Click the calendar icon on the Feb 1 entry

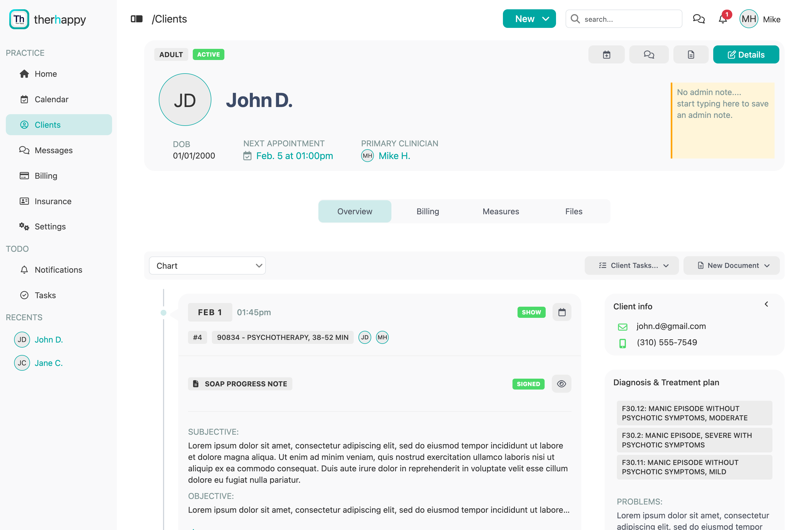tap(562, 311)
